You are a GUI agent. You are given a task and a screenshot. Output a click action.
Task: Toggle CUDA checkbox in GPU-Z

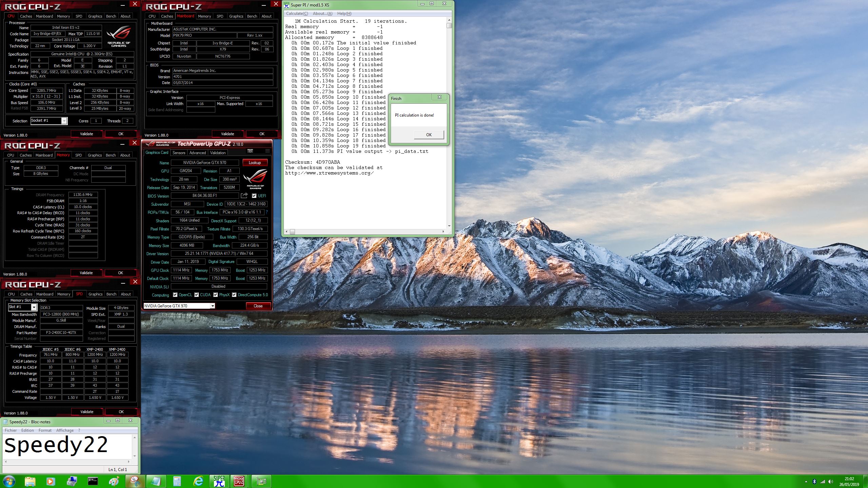point(196,295)
